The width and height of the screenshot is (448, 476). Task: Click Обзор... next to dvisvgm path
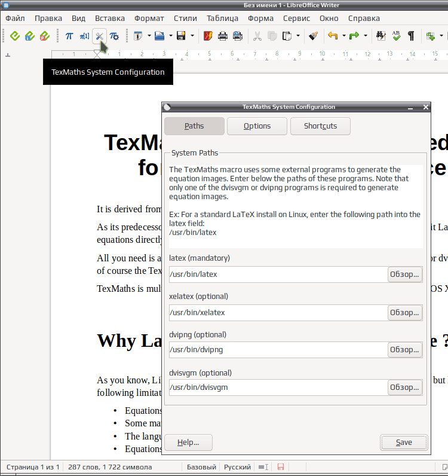click(x=404, y=387)
